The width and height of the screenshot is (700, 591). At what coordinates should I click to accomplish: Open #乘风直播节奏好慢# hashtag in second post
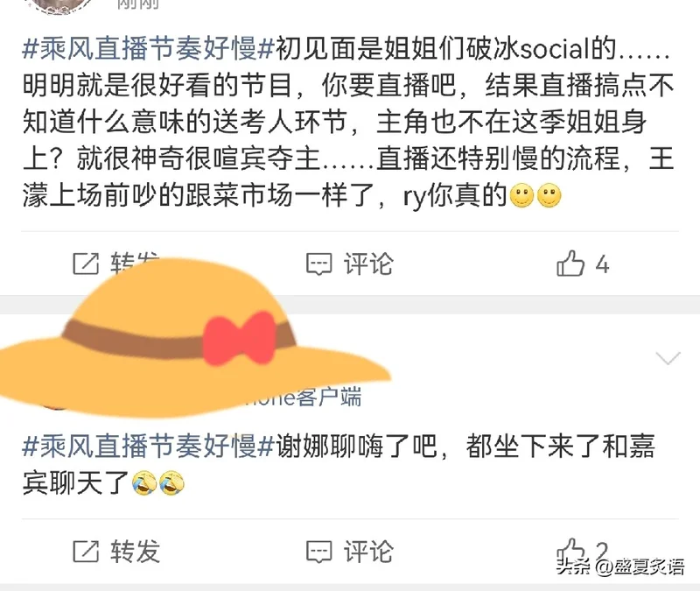click(x=148, y=446)
